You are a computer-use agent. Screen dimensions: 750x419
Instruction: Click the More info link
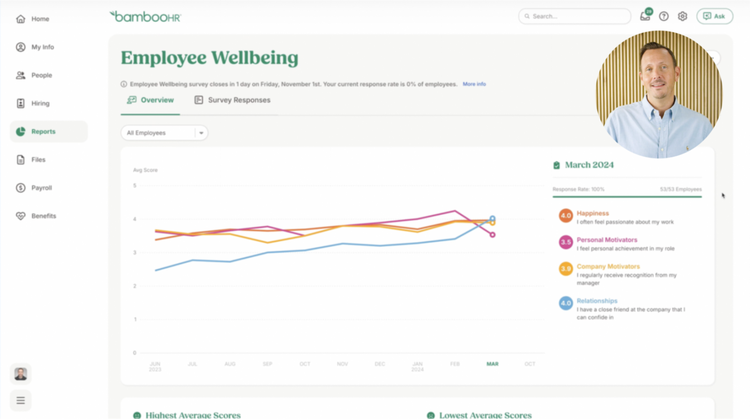474,84
